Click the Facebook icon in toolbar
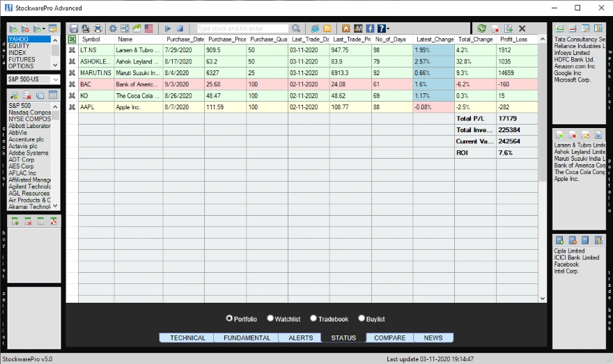Viewport: 613px width, 364px height. 370,29
